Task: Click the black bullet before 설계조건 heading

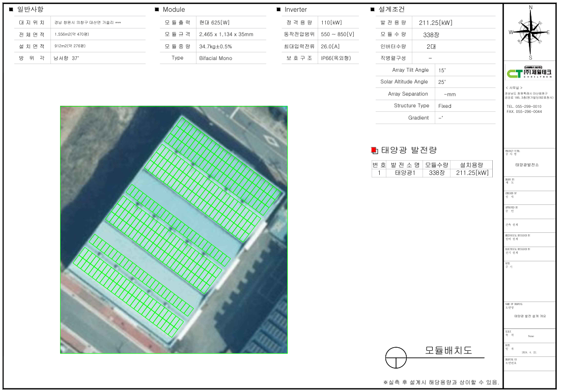Action: 373,10
